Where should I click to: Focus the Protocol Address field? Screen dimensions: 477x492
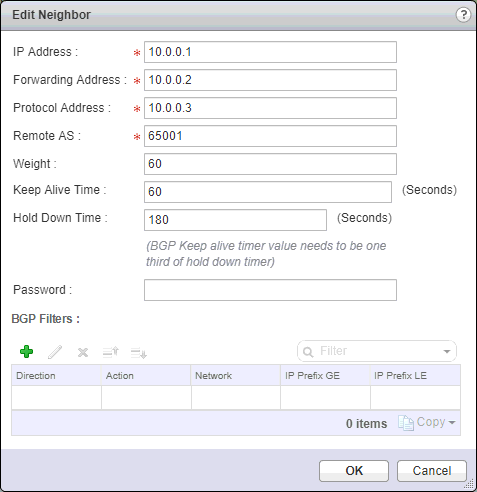[x=270, y=108]
